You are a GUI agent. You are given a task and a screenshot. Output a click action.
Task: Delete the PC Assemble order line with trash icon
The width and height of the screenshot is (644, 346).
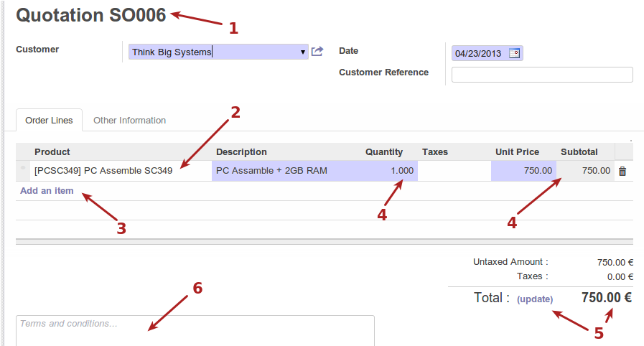pyautogui.click(x=622, y=171)
